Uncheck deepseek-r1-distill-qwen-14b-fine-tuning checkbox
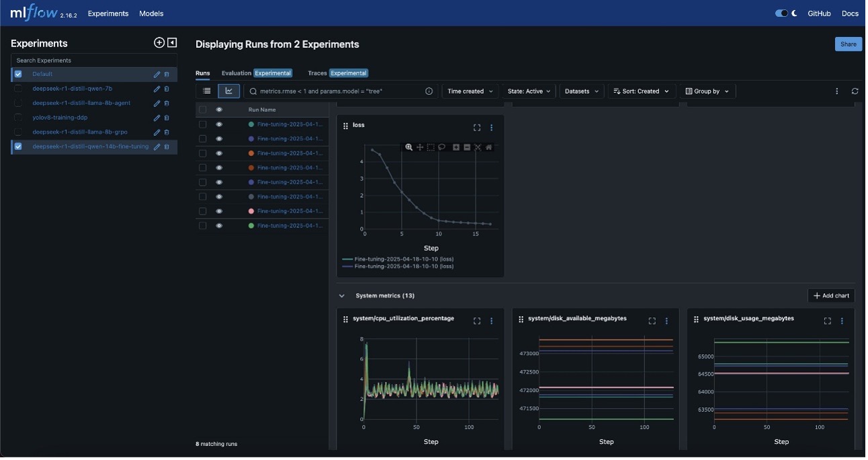This screenshot has width=868, height=460. coord(18,147)
